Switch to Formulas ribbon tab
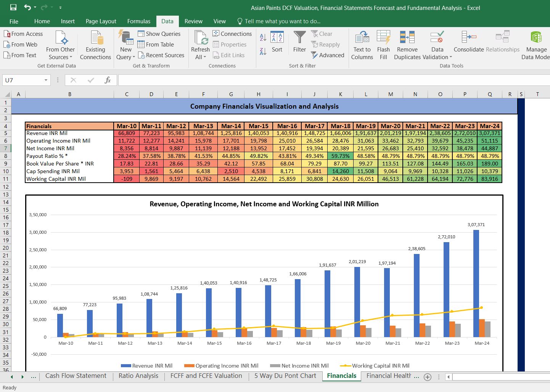This screenshot has width=550, height=392. (x=139, y=21)
